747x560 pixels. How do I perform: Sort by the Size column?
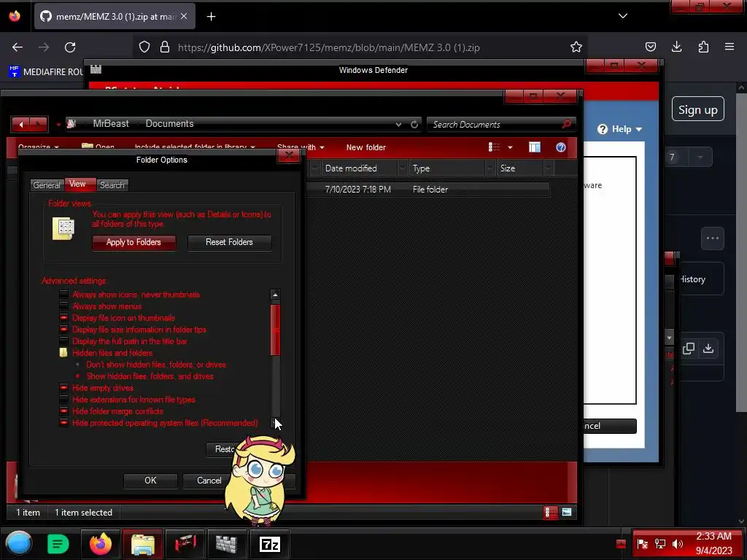519,168
